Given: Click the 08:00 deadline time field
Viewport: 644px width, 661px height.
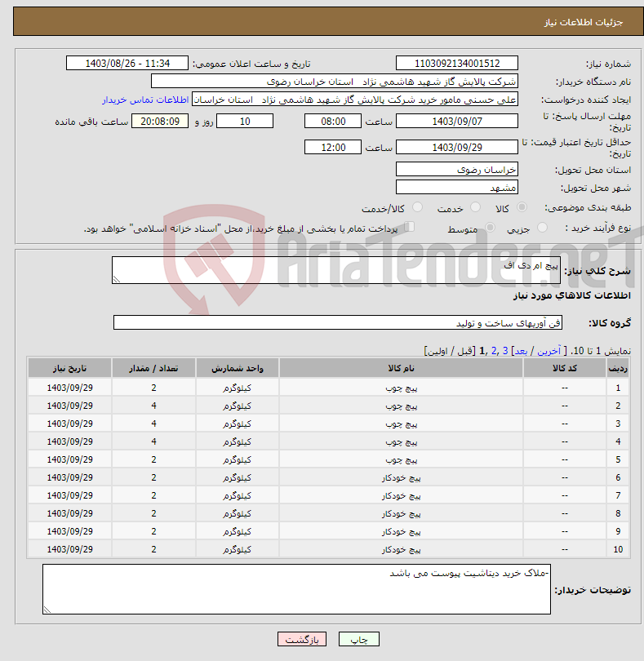Looking at the screenshot, I should 333,122.
